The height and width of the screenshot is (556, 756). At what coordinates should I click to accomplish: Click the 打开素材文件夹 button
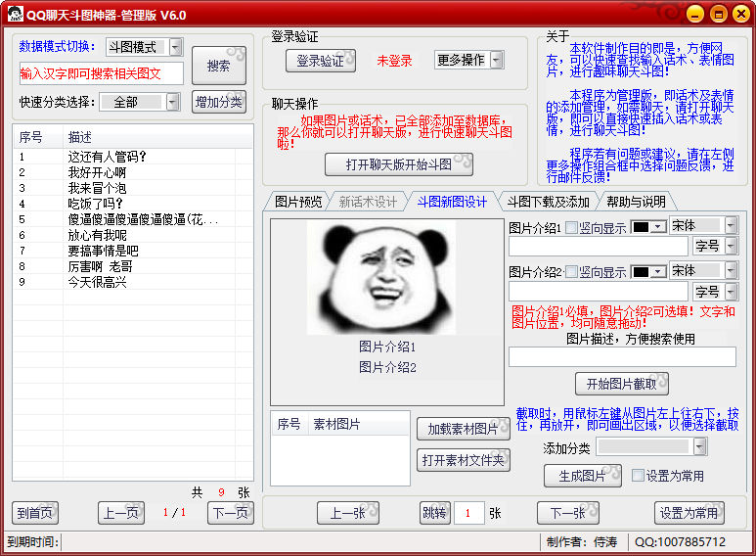[x=463, y=460]
